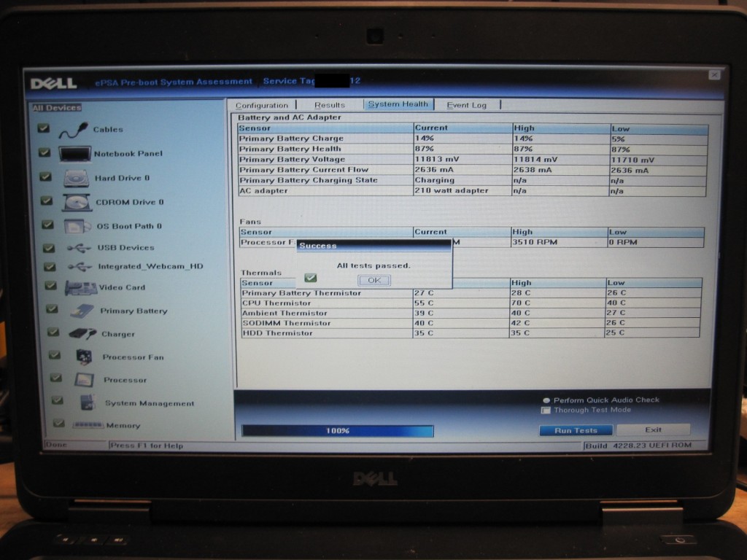Click the Primary Battery Health row
747x560 pixels.
pos(472,149)
